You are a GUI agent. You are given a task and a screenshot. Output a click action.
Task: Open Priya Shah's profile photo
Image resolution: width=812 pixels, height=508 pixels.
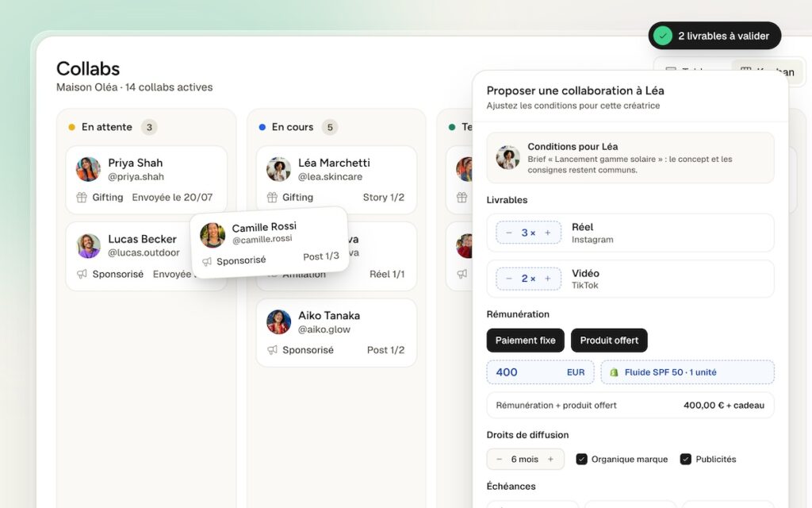tap(88, 170)
